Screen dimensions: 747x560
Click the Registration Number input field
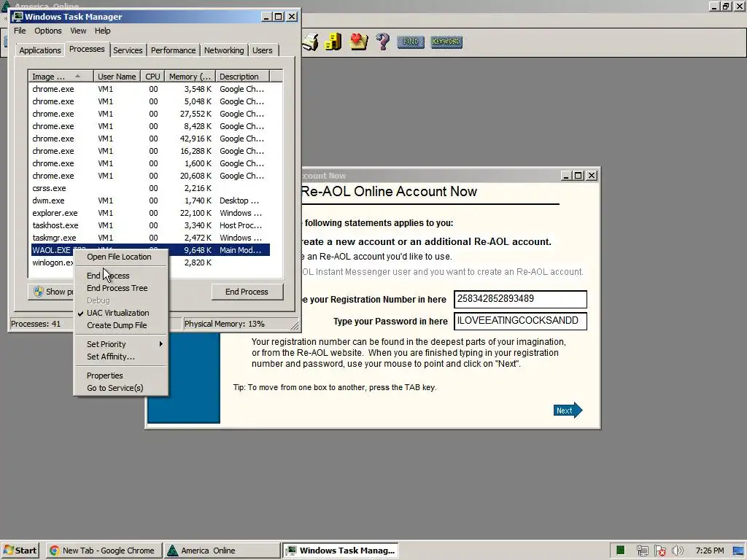coord(520,299)
